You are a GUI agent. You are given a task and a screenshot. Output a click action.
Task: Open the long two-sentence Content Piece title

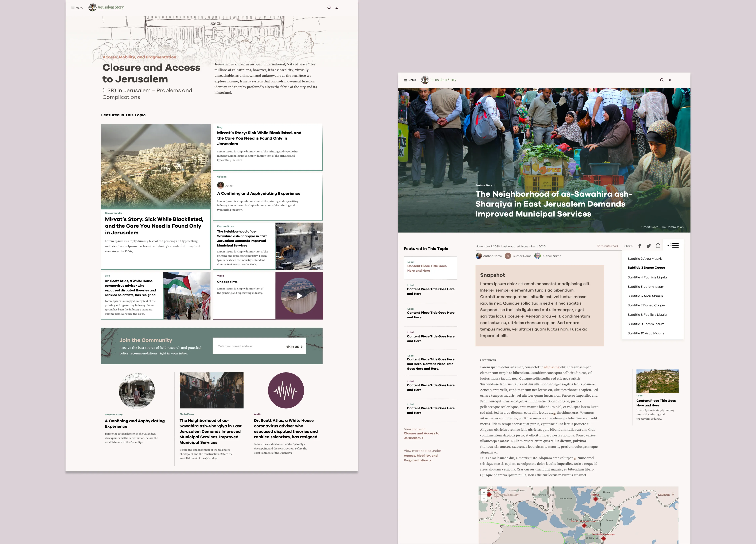pyautogui.click(x=431, y=364)
